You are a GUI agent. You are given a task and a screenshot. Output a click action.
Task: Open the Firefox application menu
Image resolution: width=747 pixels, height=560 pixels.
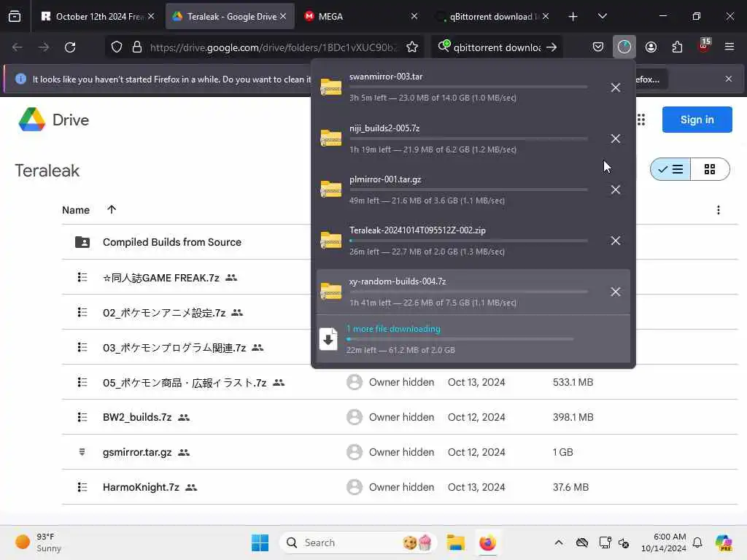point(729,47)
